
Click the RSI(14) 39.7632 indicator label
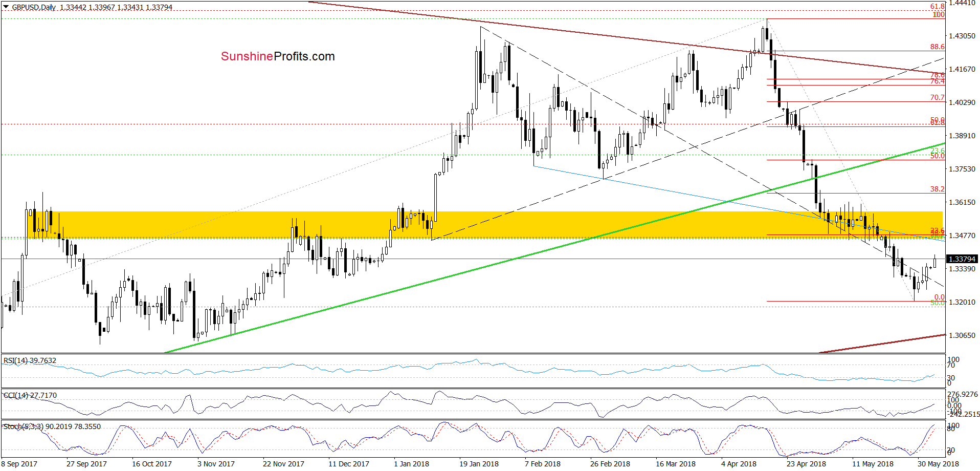[30, 360]
